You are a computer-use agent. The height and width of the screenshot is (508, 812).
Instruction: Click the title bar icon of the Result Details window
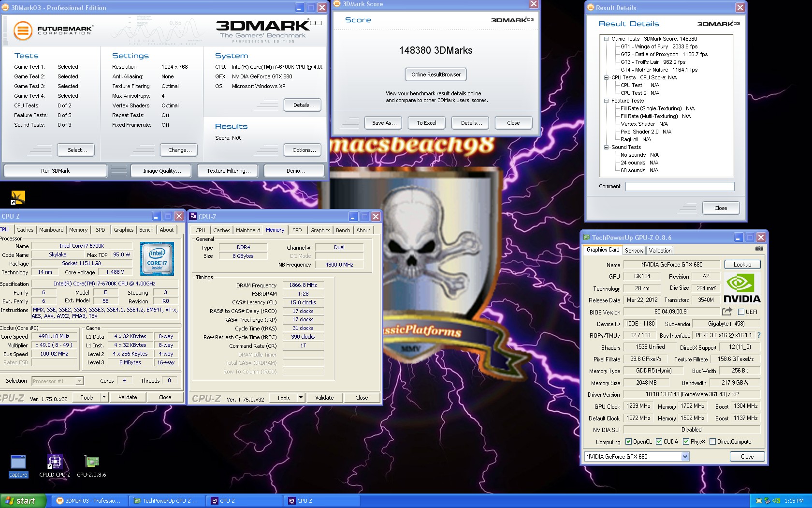[x=590, y=7]
